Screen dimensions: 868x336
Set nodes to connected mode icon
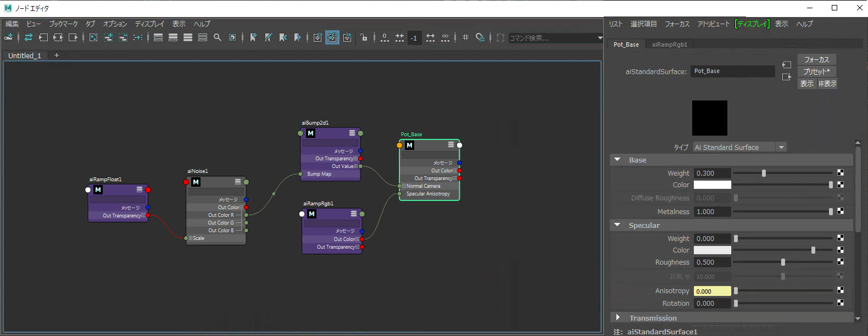pos(173,37)
